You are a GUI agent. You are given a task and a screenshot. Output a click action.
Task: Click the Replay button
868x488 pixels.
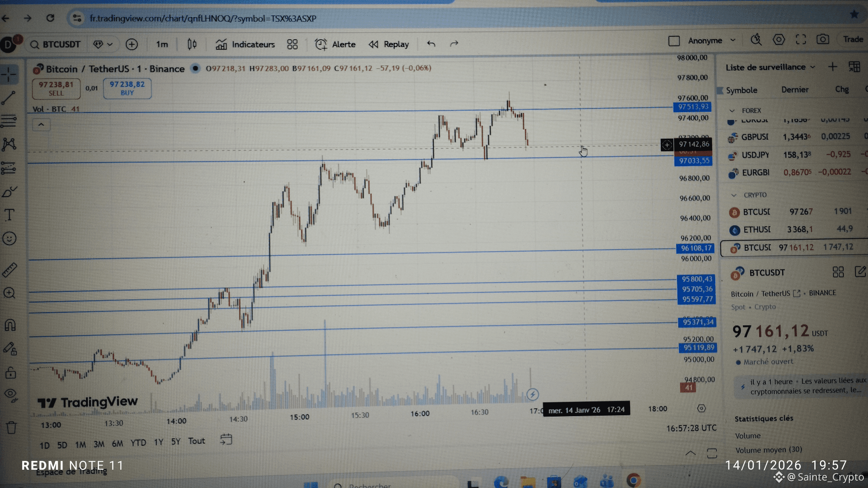click(x=389, y=44)
